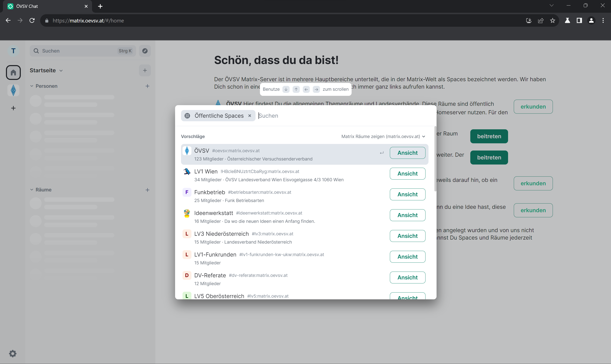The width and height of the screenshot is (611, 364).
Task: Close the ÖVSV Chat tab
Action: pos(86,6)
